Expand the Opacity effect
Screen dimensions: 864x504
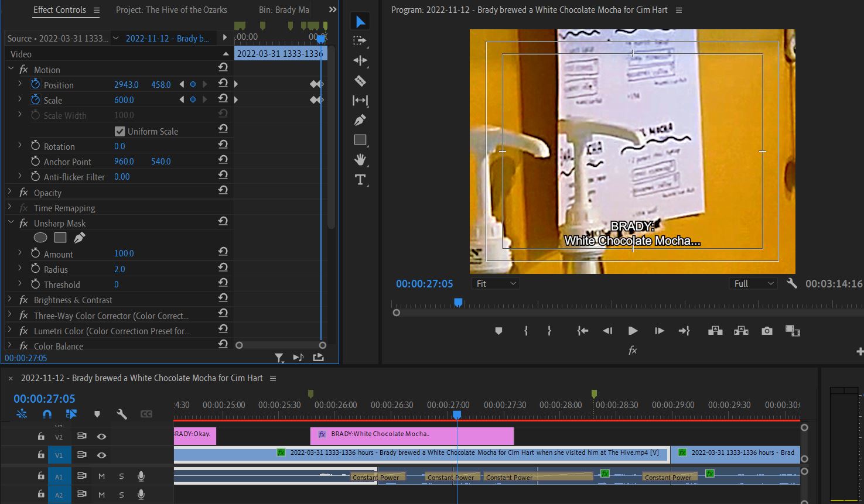coord(10,192)
